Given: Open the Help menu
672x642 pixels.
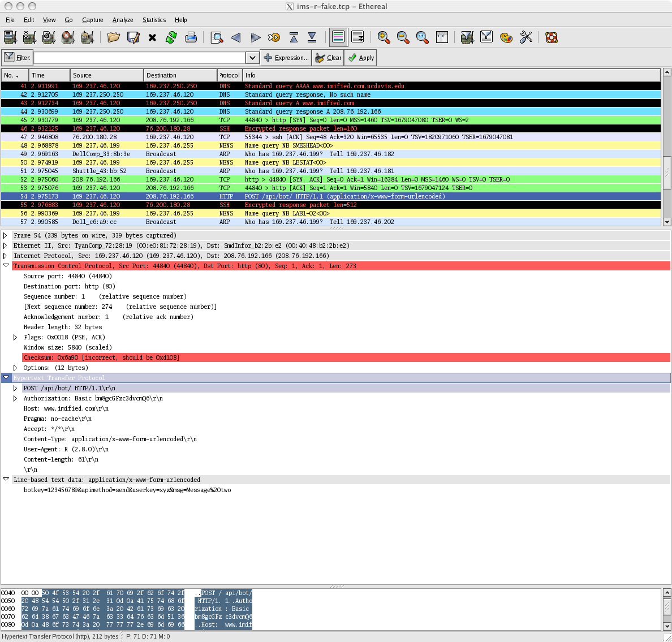Looking at the screenshot, I should [x=180, y=20].
